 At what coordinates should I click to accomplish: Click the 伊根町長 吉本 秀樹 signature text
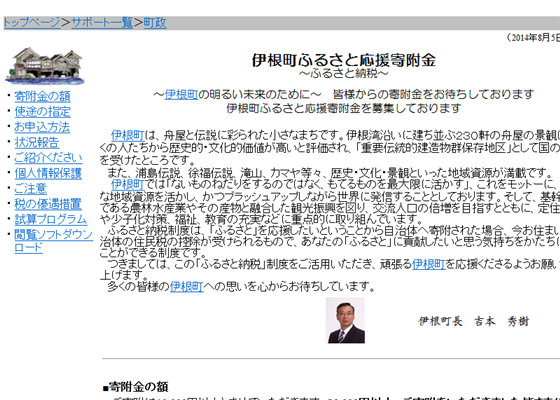click(474, 321)
